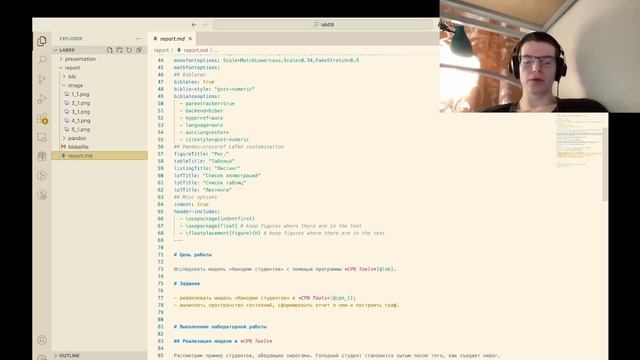Open the Extensions view with update badge

[42, 118]
